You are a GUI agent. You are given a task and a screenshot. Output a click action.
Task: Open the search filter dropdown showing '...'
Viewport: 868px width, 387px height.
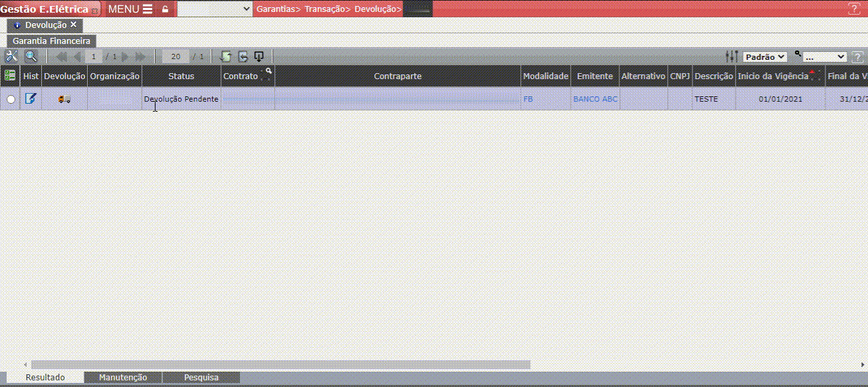(x=824, y=57)
